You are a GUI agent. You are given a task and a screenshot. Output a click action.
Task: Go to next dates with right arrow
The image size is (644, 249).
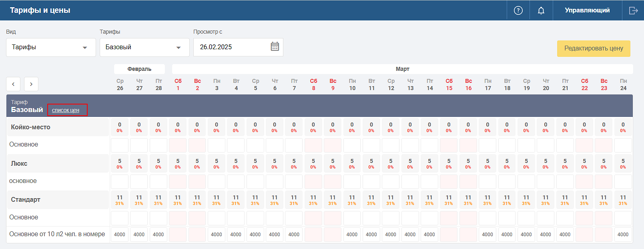coord(31,84)
